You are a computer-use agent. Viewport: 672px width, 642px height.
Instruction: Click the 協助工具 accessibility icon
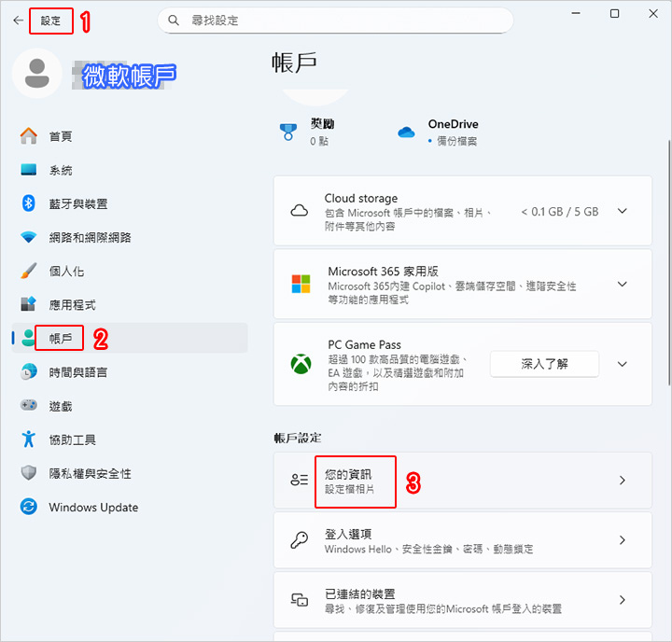pyautogui.click(x=29, y=439)
